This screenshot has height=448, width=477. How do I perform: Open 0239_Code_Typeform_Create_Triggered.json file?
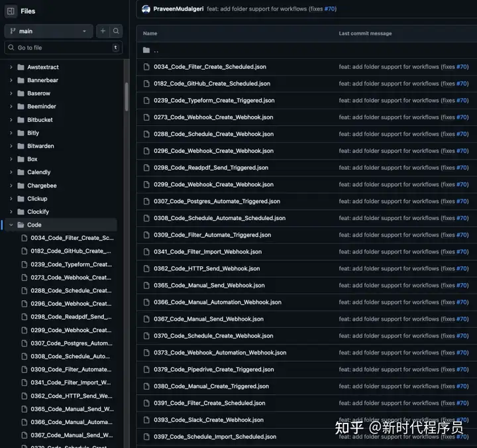point(214,101)
